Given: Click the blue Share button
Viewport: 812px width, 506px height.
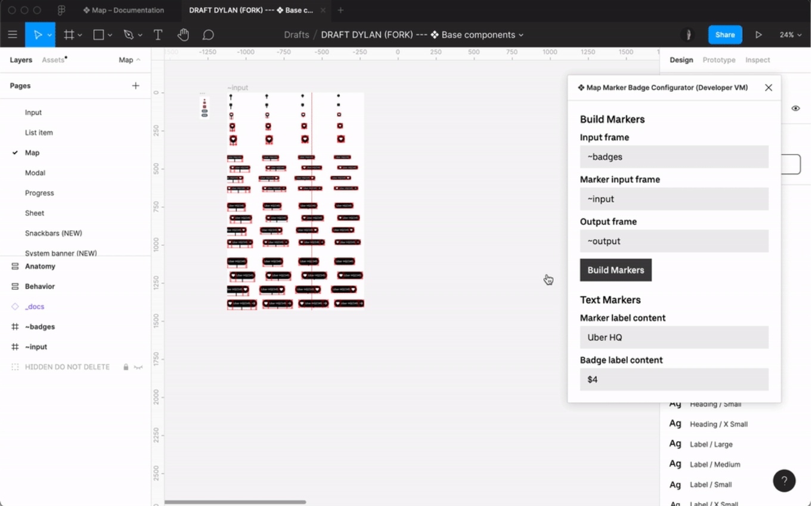Looking at the screenshot, I should coord(725,35).
